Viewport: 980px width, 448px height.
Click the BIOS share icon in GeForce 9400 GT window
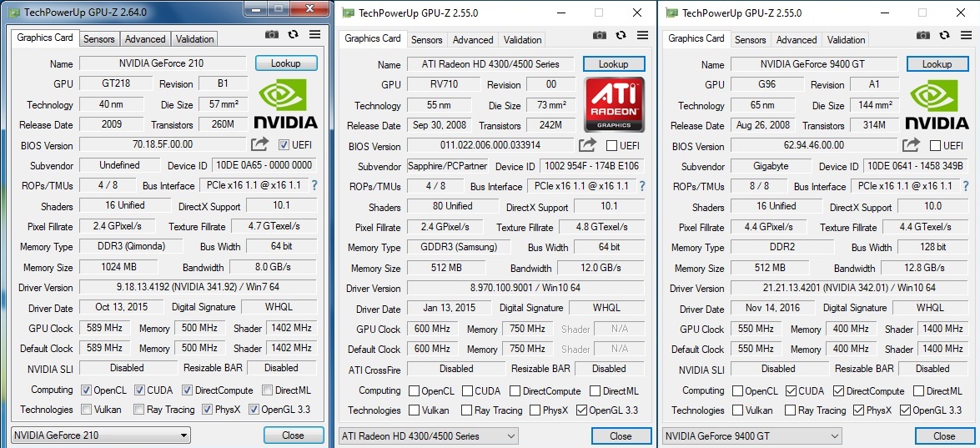(912, 145)
